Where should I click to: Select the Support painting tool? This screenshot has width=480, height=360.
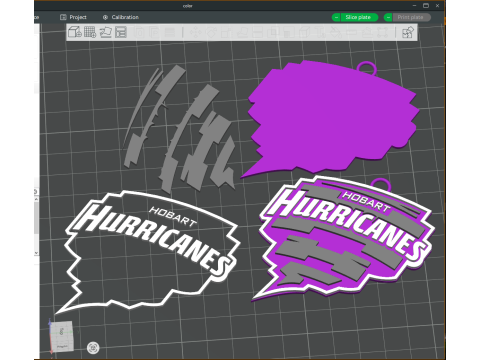(x=289, y=32)
